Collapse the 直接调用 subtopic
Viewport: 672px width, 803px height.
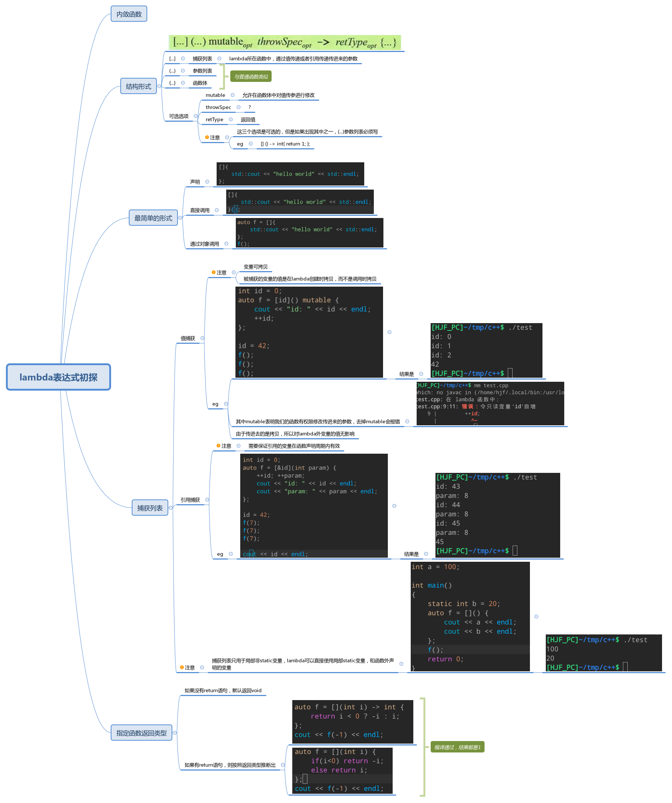coord(217,210)
